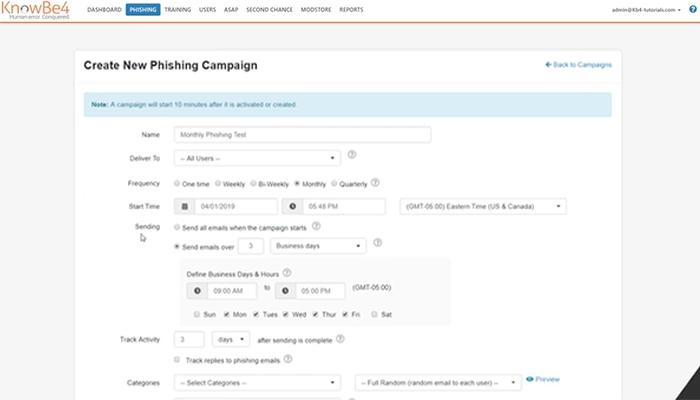Click the KnowBe4 logo
This screenshot has height=400, width=700.
[35, 10]
